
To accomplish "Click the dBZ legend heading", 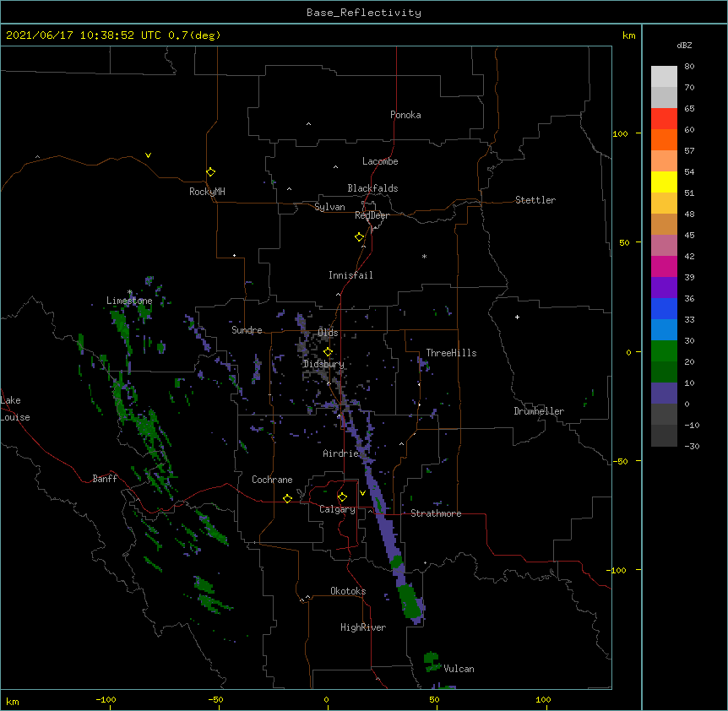I will [x=684, y=45].
